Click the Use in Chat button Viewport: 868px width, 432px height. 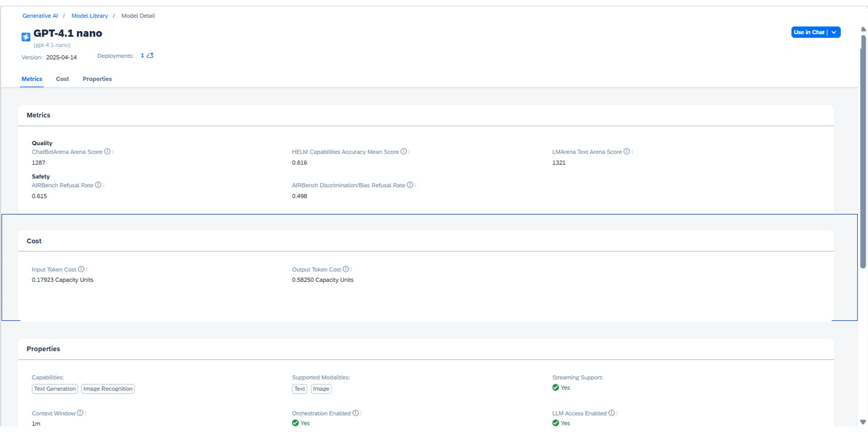pyautogui.click(x=809, y=33)
